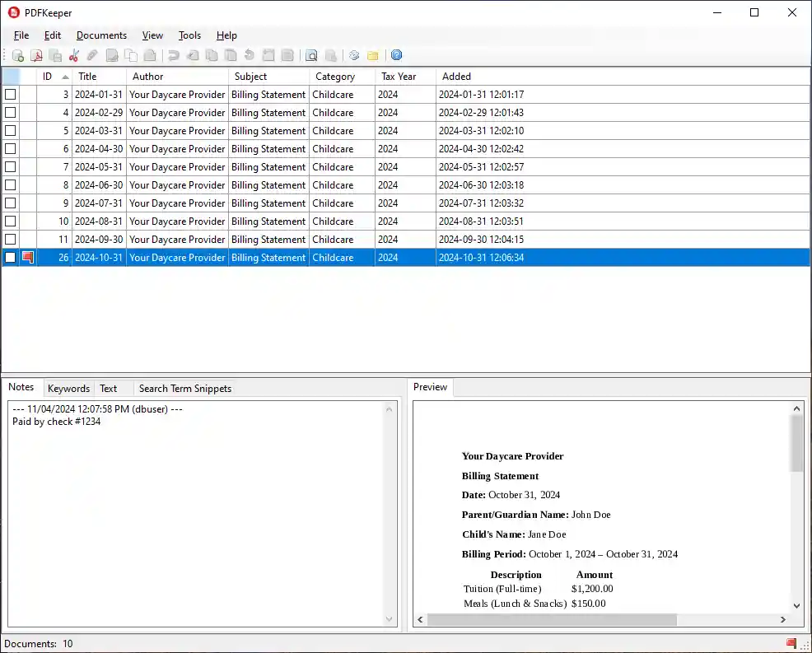
Task: Open the Tools menu
Action: pyautogui.click(x=189, y=35)
